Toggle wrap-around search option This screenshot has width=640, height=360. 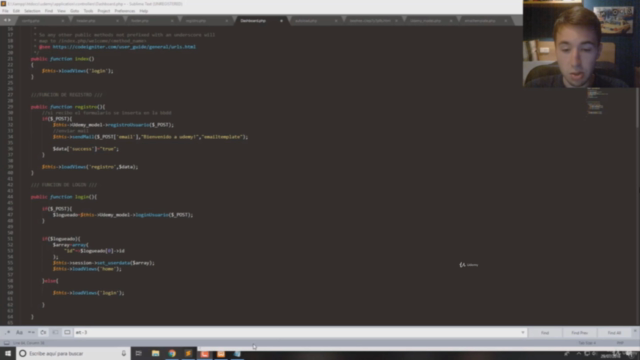click(43, 333)
